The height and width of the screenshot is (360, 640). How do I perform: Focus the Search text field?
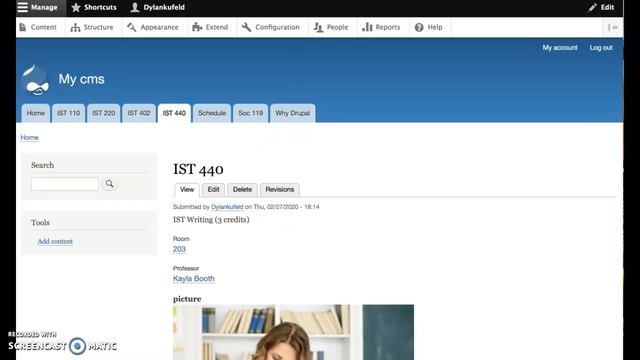(x=65, y=184)
